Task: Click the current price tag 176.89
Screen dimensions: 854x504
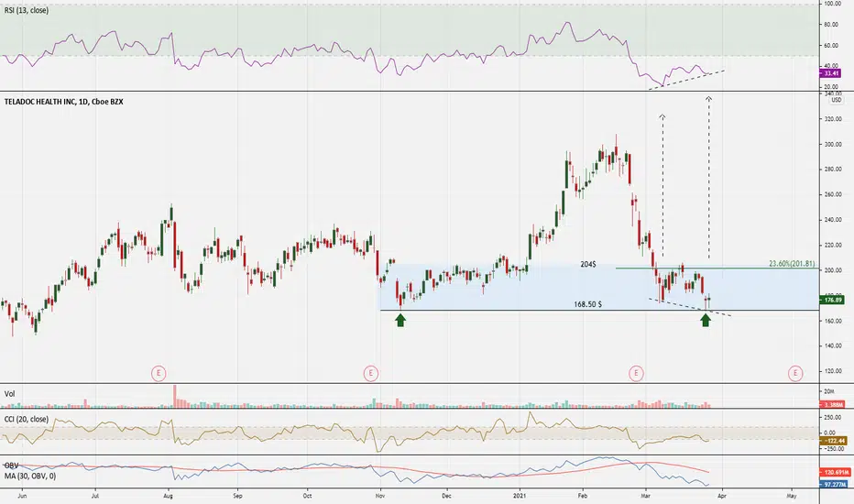Action: click(x=833, y=300)
